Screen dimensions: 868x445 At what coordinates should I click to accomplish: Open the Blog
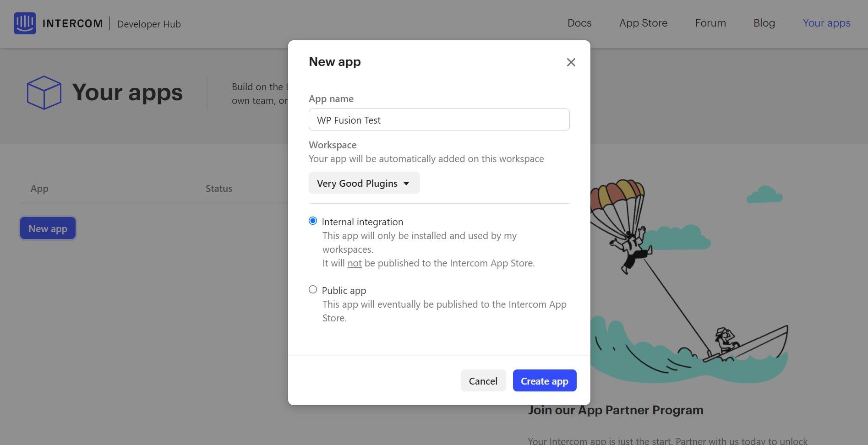(764, 22)
